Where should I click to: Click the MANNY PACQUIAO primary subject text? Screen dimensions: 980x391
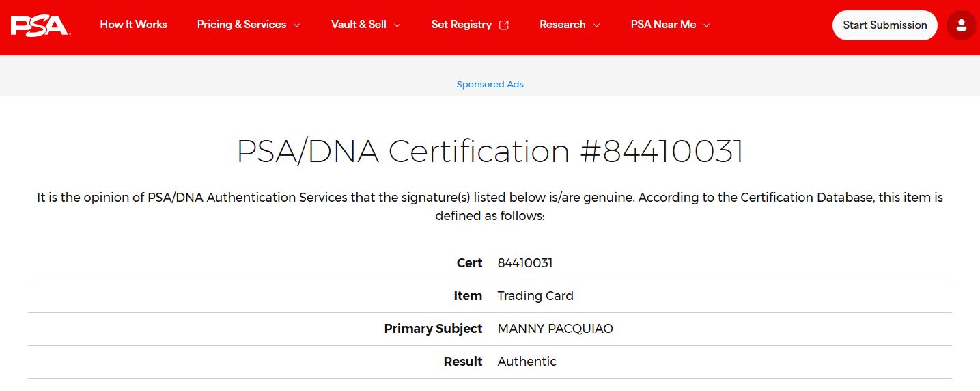point(555,329)
